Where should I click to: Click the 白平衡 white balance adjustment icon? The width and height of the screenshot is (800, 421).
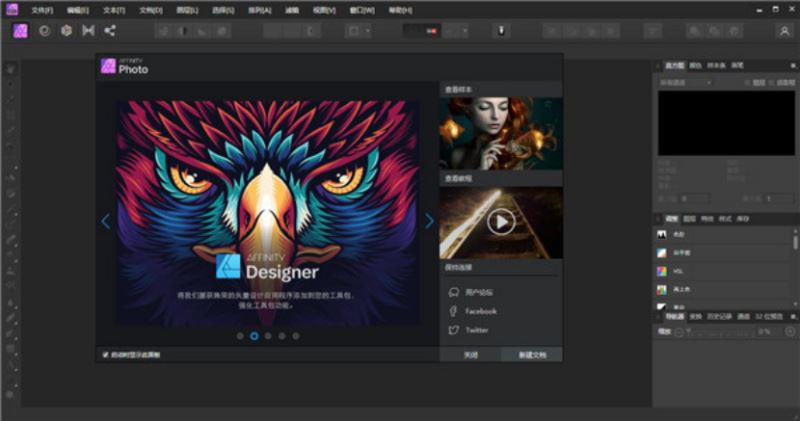point(662,253)
